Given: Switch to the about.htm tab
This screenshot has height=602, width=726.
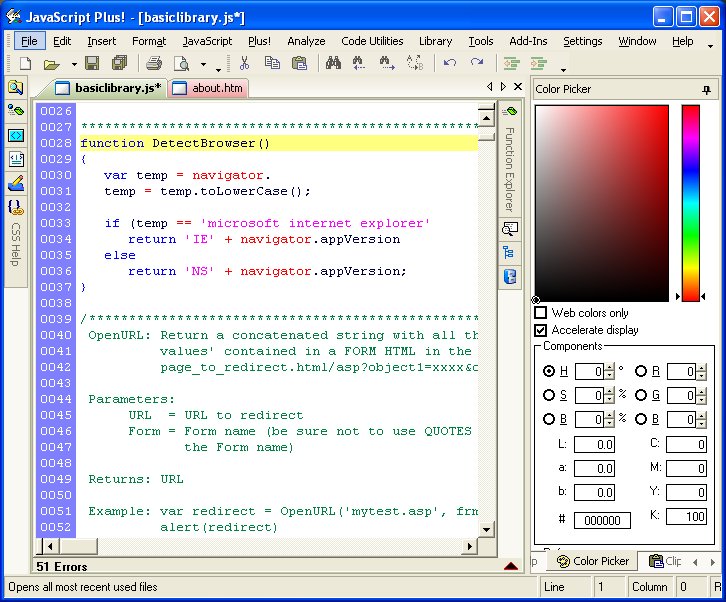Looking at the screenshot, I should coord(208,88).
